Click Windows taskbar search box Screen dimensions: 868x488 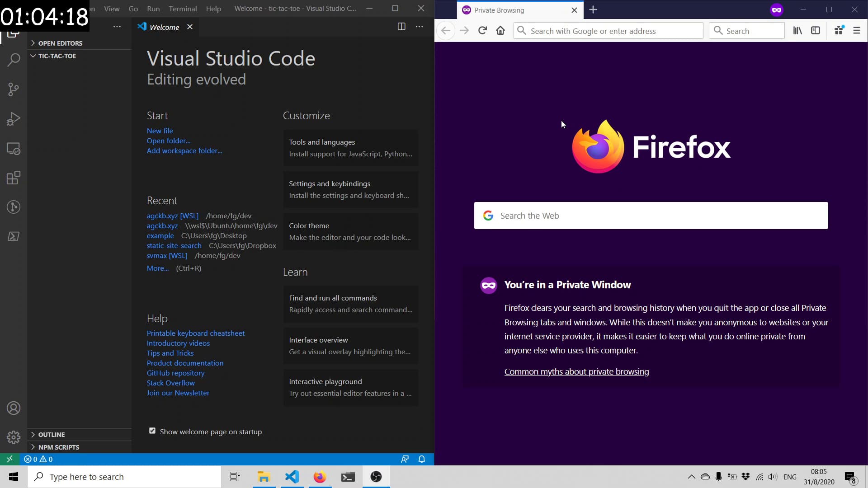point(124,477)
